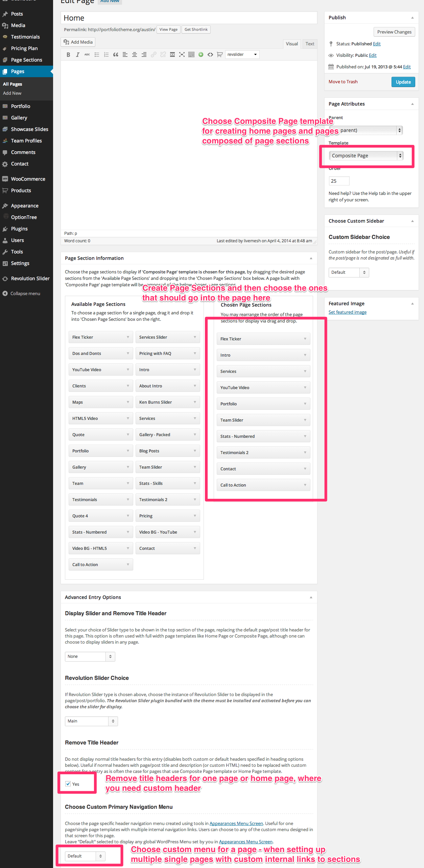Screen dimensions: 424x868
Task: Open Media in the admin menu
Action: [x=18, y=25]
